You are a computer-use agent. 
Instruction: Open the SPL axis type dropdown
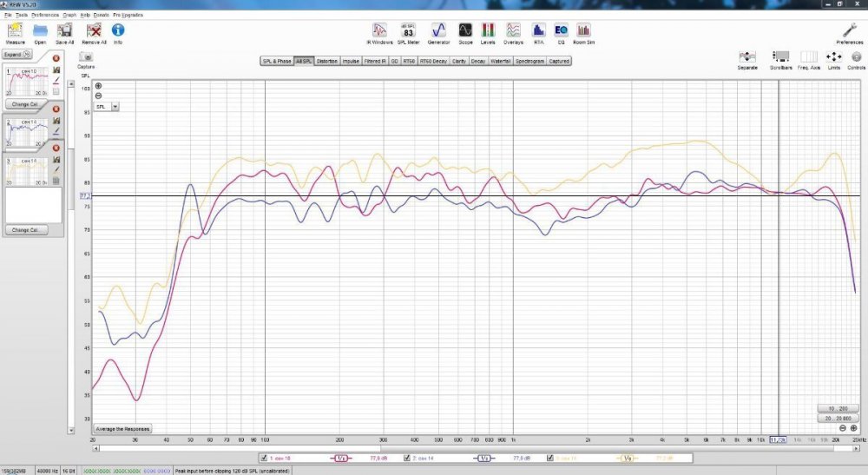click(108, 106)
